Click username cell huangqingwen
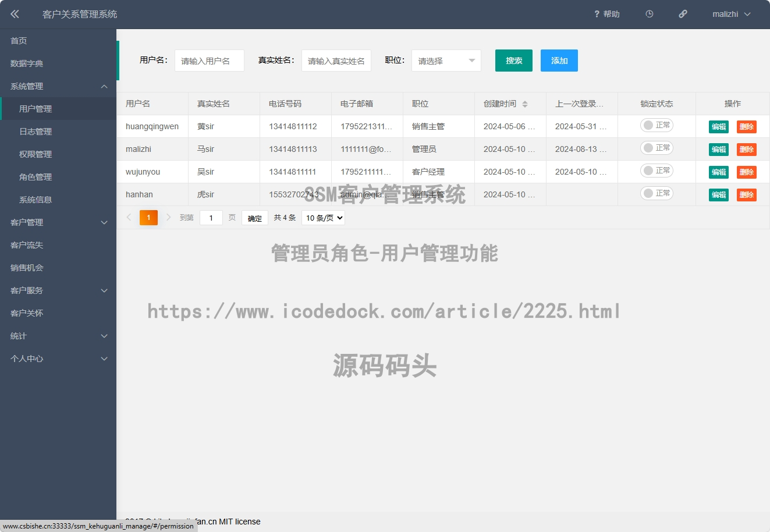Image resolution: width=770 pixels, height=532 pixels. (152, 126)
